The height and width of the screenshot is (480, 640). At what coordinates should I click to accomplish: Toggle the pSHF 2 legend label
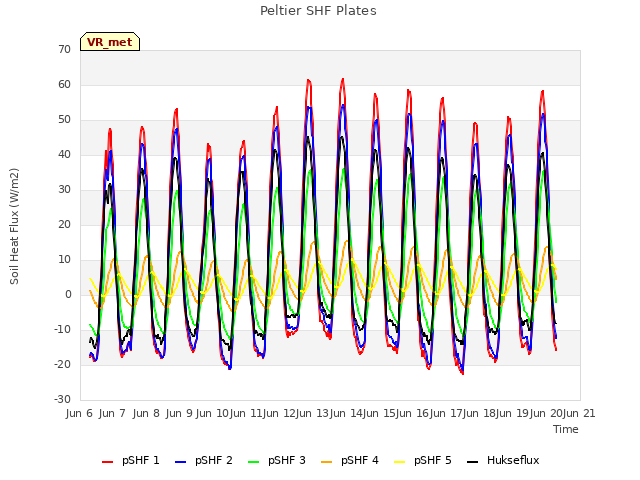[214, 460]
